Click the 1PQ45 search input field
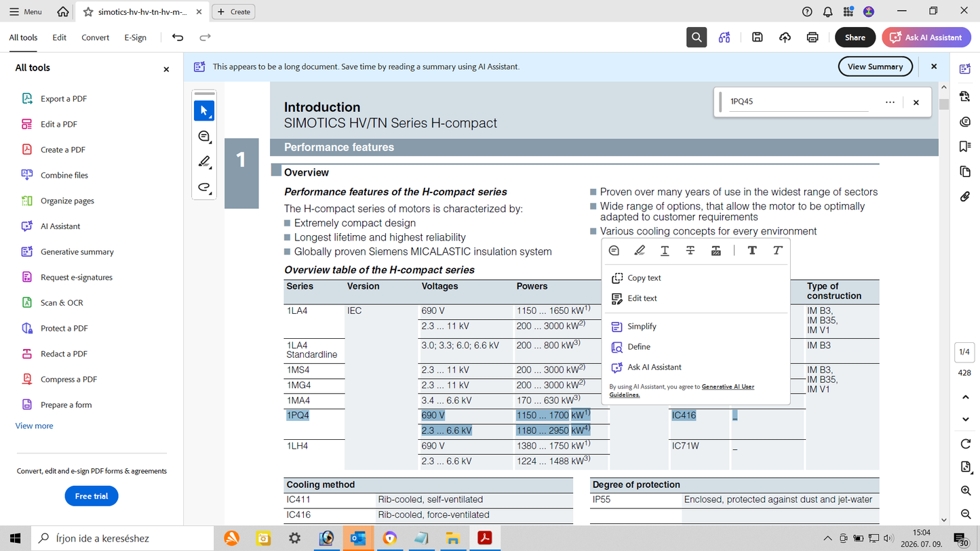The height and width of the screenshot is (551, 980). (799, 102)
